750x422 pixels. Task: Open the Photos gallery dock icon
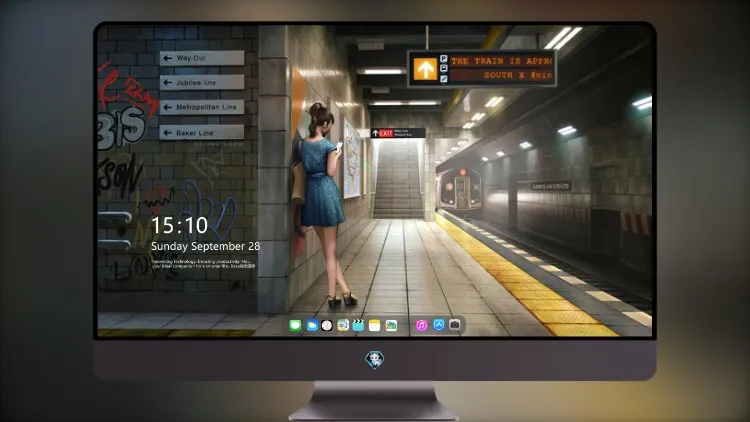(x=391, y=326)
